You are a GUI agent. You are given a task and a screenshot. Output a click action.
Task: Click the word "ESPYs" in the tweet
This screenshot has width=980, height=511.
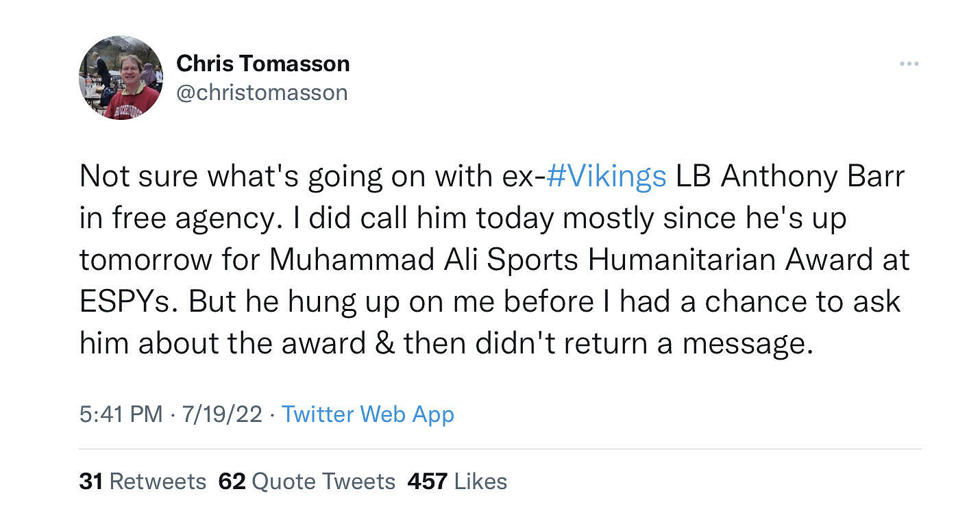(128, 301)
